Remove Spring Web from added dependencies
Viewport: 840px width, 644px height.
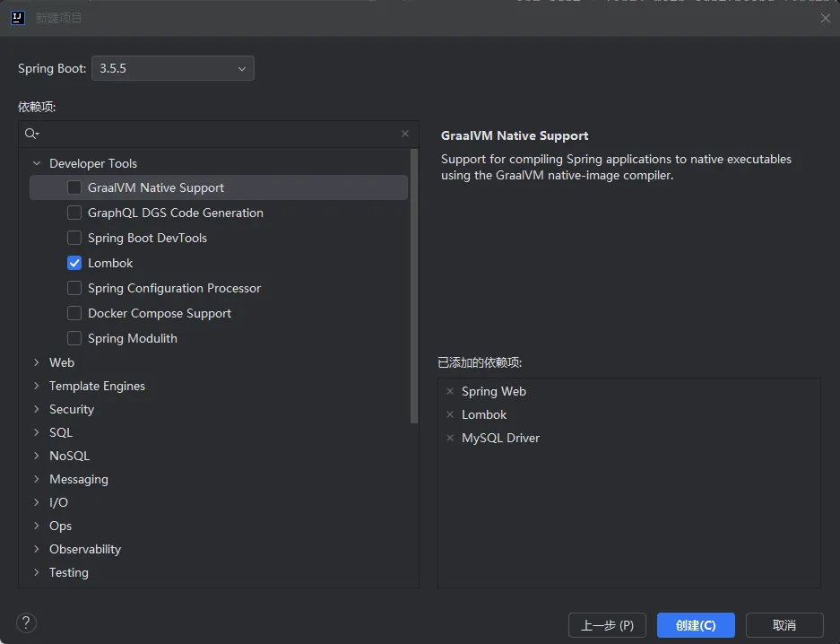click(450, 391)
